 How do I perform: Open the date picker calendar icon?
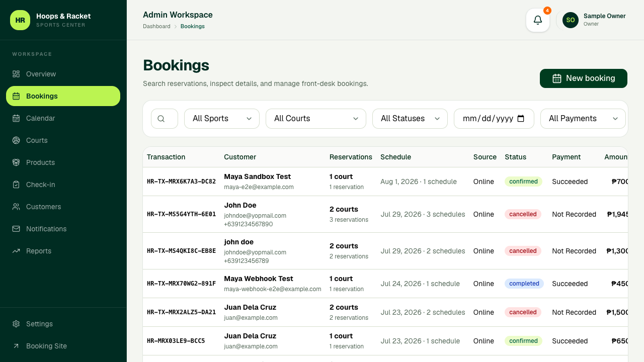click(x=521, y=119)
